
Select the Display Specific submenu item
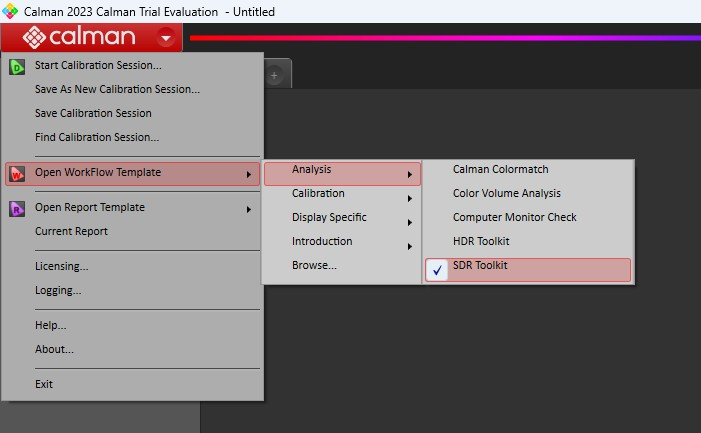tap(329, 218)
